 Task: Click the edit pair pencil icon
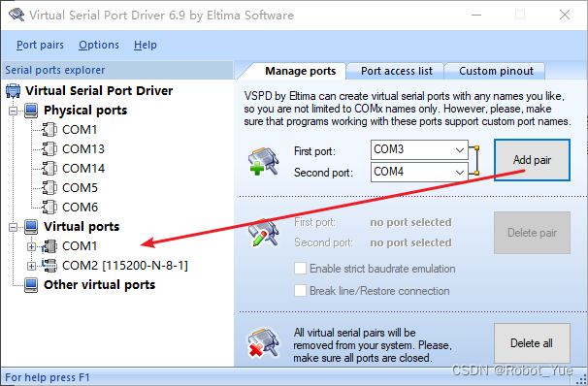pos(264,233)
